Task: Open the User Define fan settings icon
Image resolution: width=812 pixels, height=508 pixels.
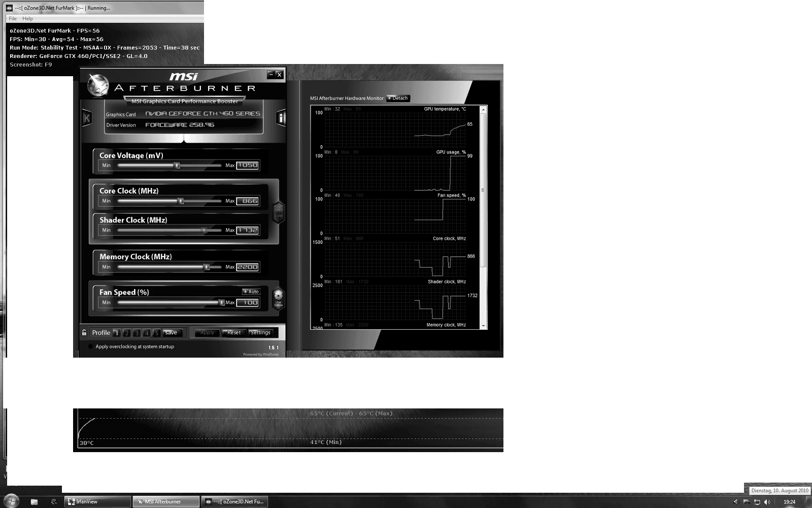Action: [x=278, y=298]
